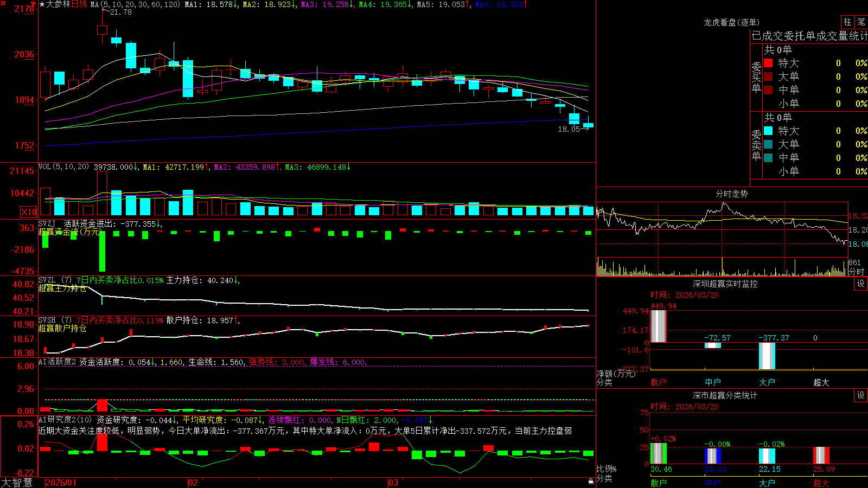Select the 大户 bar showing -377.37

[767, 356]
